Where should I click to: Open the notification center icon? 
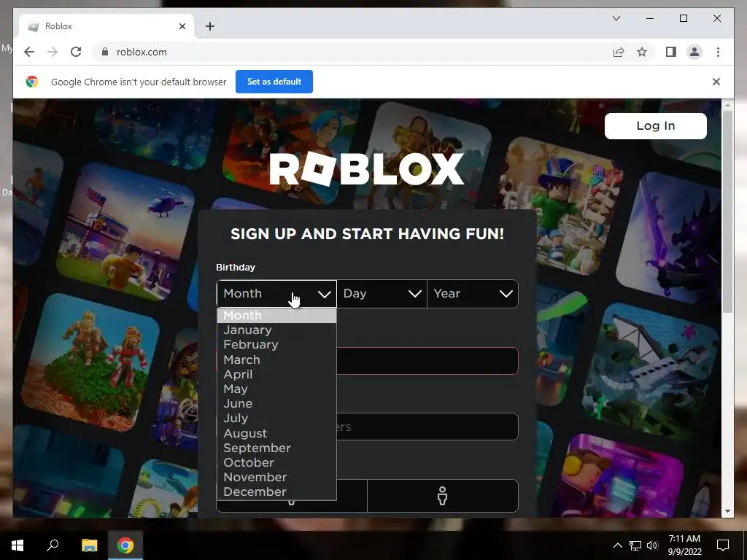pos(723,545)
